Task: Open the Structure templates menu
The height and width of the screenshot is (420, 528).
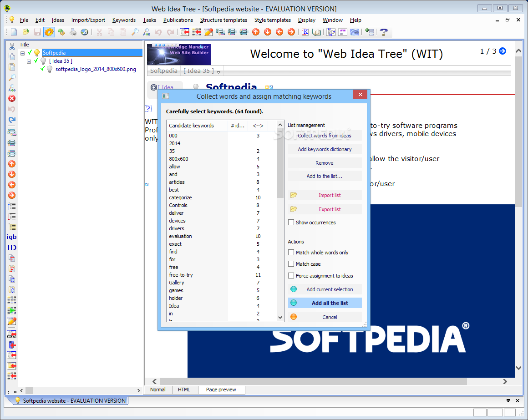Action: tap(223, 20)
